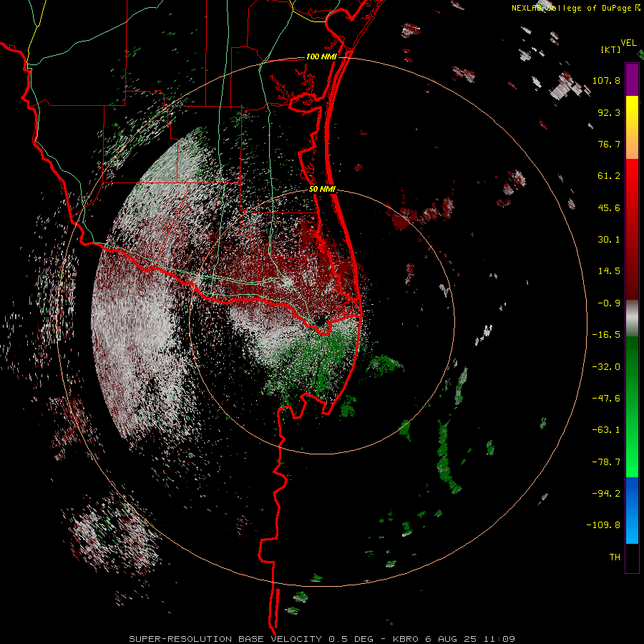The width and height of the screenshot is (644, 644).
Task: Click the -109.8 velocity scale value
Action: click(x=603, y=525)
